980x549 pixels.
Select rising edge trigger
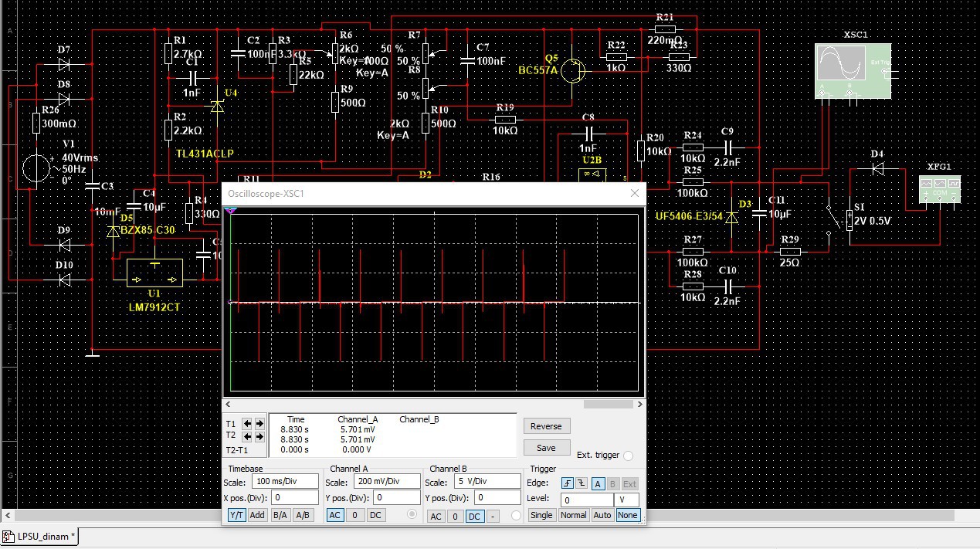pyautogui.click(x=568, y=483)
